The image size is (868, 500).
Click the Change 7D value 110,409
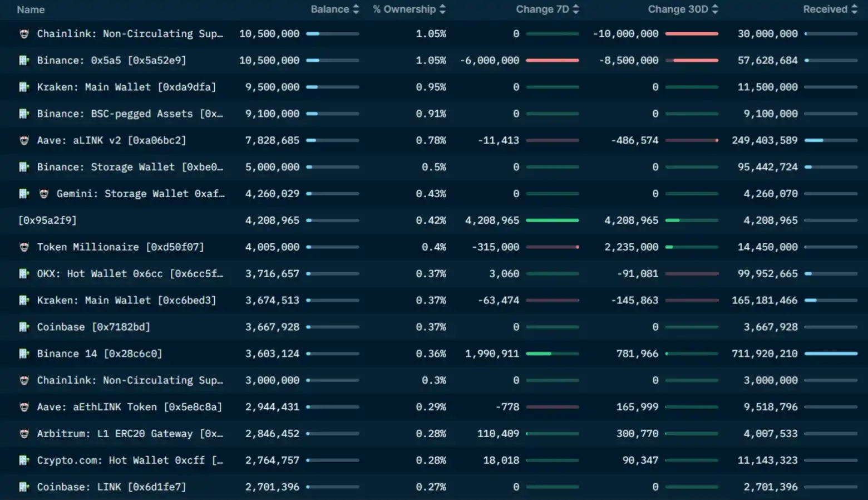pyautogui.click(x=498, y=434)
